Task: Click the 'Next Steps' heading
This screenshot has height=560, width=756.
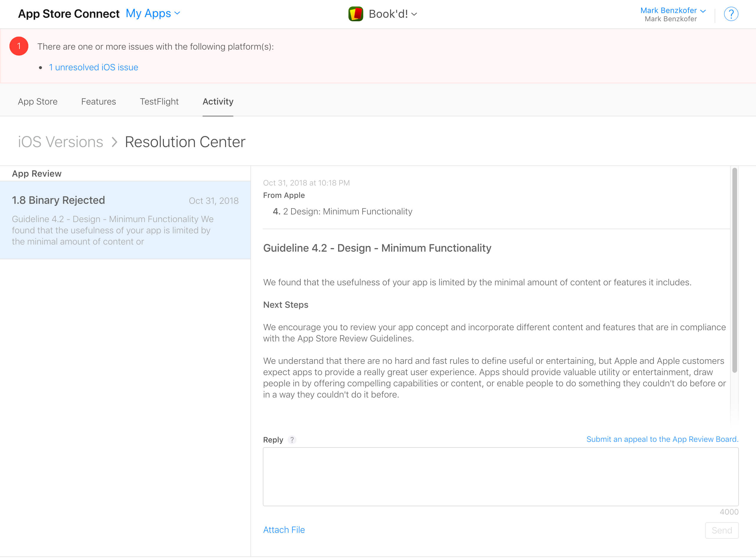Action: pos(286,305)
